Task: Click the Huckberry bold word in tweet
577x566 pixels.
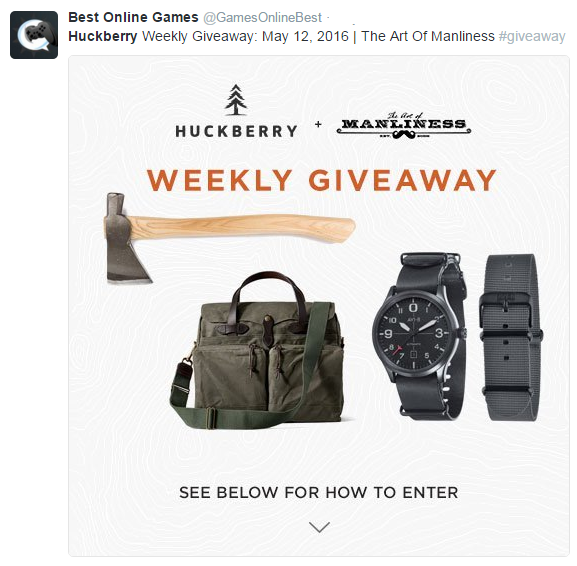Action: pos(103,36)
